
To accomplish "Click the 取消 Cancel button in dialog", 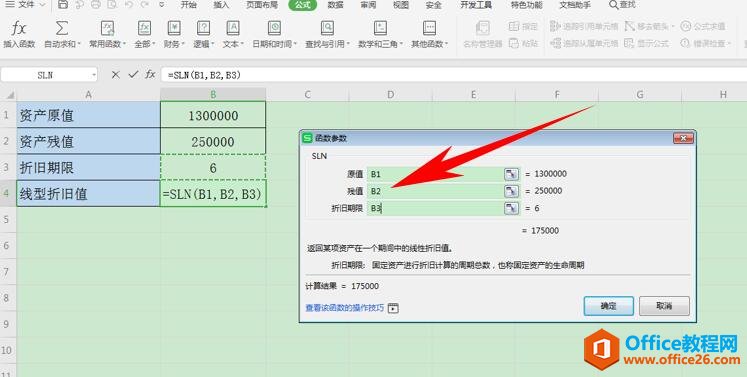I will pyautogui.click(x=664, y=306).
